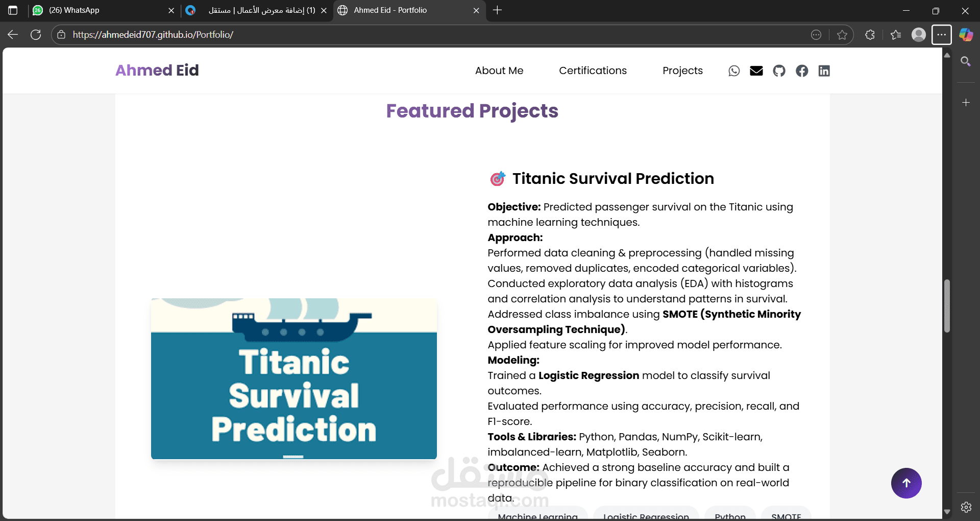This screenshot has height=521, width=980.
Task: Reload the current page
Action: pos(36,35)
